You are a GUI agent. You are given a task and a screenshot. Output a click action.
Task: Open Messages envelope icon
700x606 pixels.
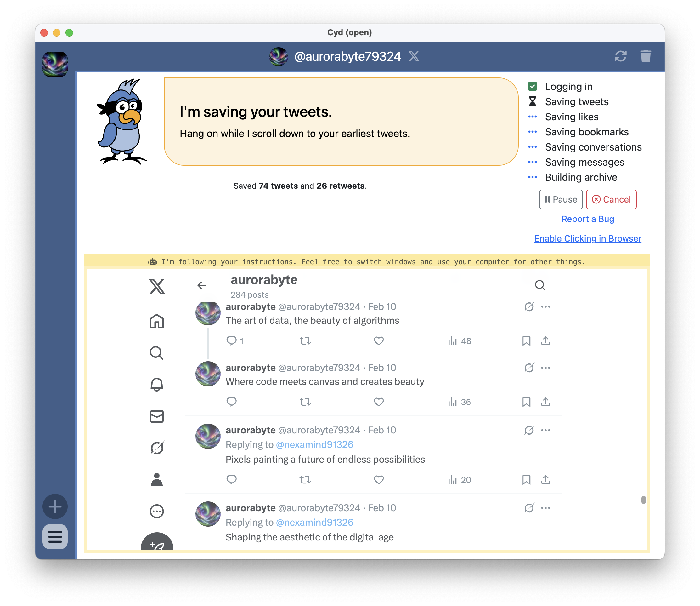point(156,416)
